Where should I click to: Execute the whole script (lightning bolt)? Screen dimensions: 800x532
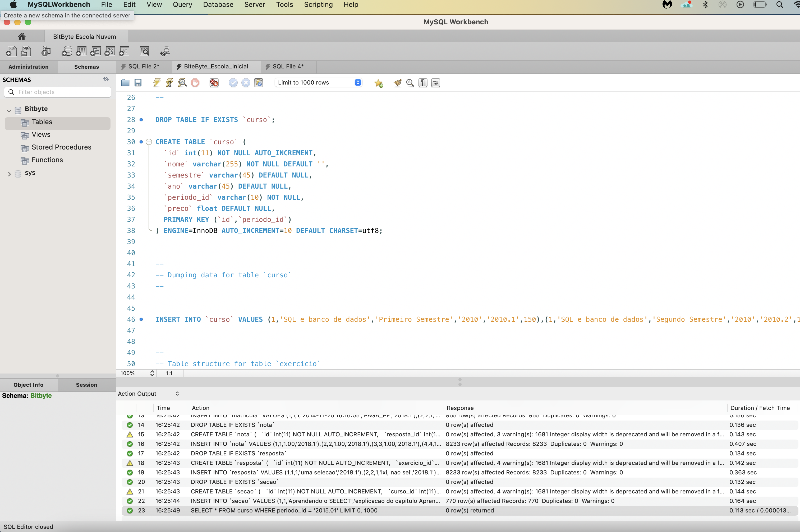click(157, 83)
